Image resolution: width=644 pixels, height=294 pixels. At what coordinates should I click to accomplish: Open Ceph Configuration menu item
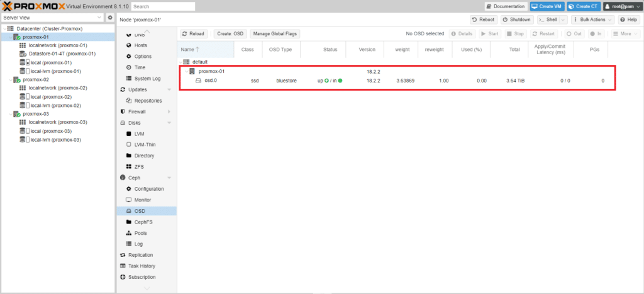coord(145,189)
